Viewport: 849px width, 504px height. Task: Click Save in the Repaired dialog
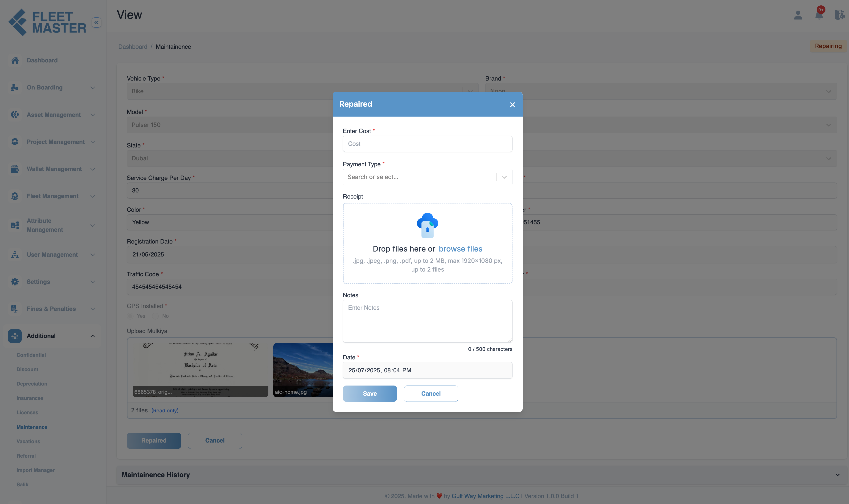[370, 394]
